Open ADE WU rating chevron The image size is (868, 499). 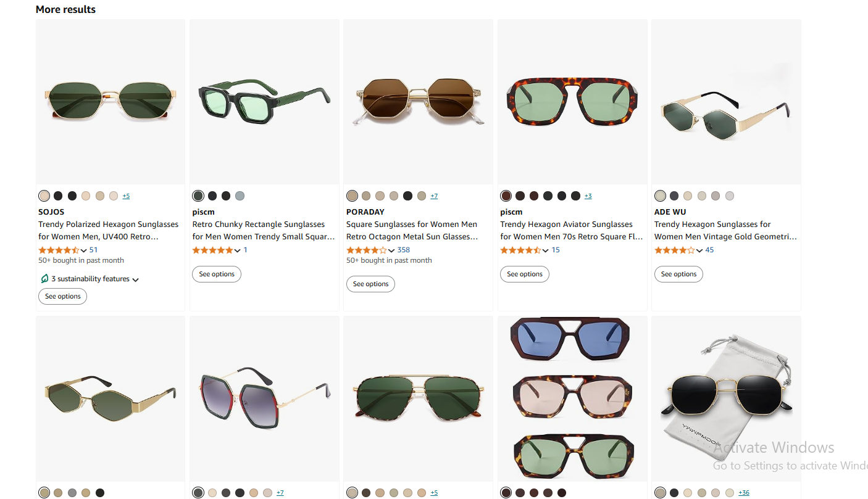tap(699, 250)
